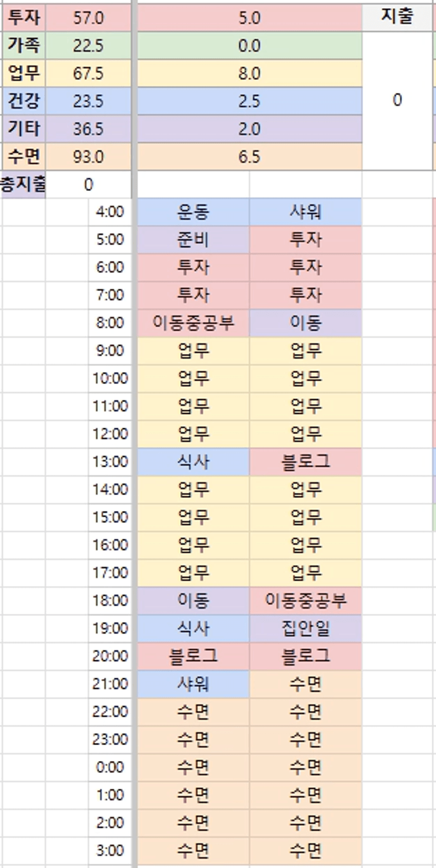Click the 준비 cell
Image resolution: width=436 pixels, height=868 pixels.
(x=193, y=240)
